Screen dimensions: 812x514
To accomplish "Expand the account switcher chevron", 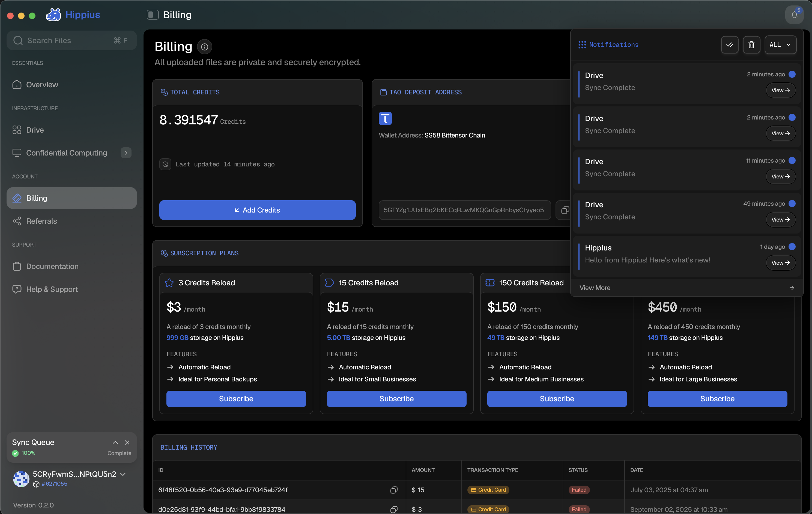I will click(123, 474).
